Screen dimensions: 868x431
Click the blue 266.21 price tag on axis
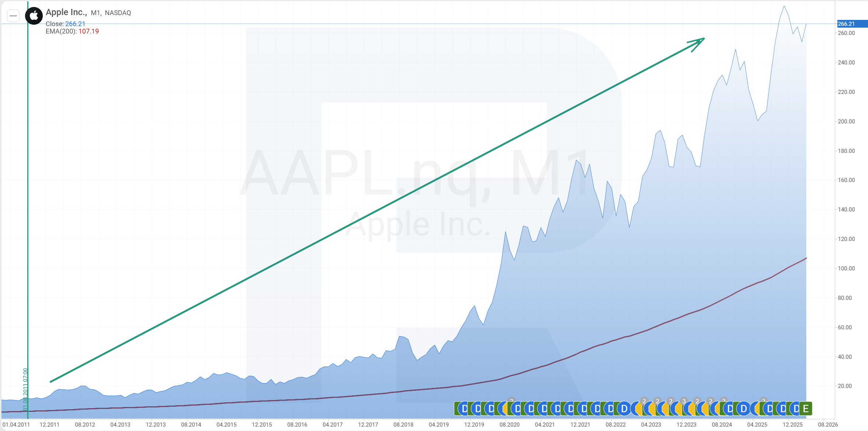pos(851,24)
